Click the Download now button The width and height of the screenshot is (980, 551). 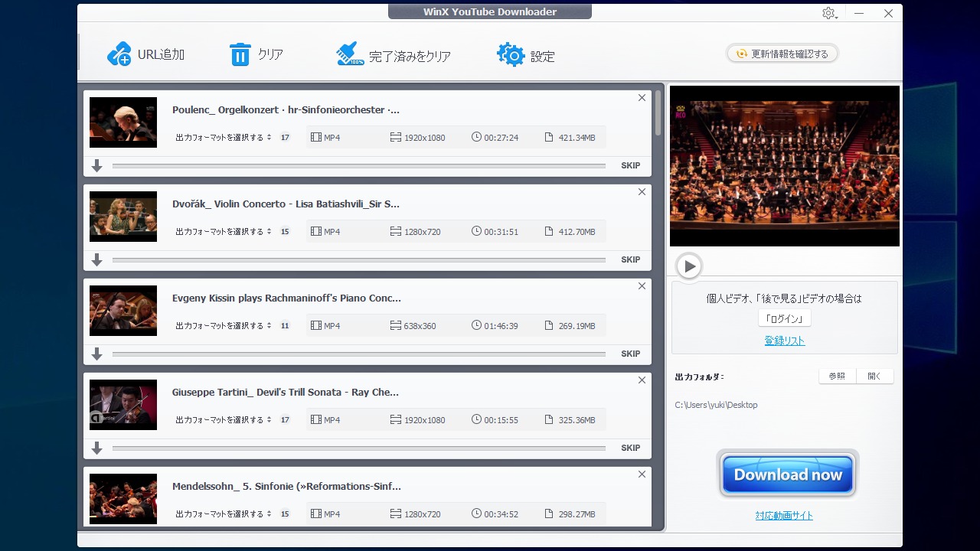pyautogui.click(x=788, y=474)
